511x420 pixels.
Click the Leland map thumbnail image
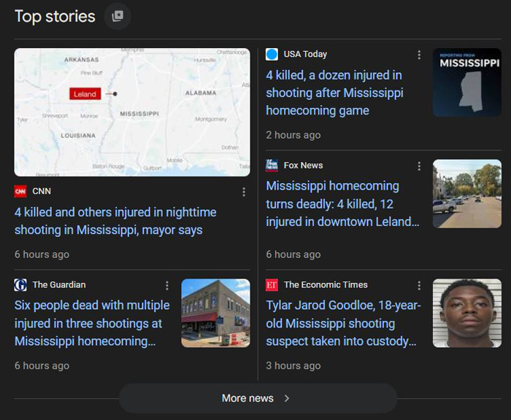132,112
